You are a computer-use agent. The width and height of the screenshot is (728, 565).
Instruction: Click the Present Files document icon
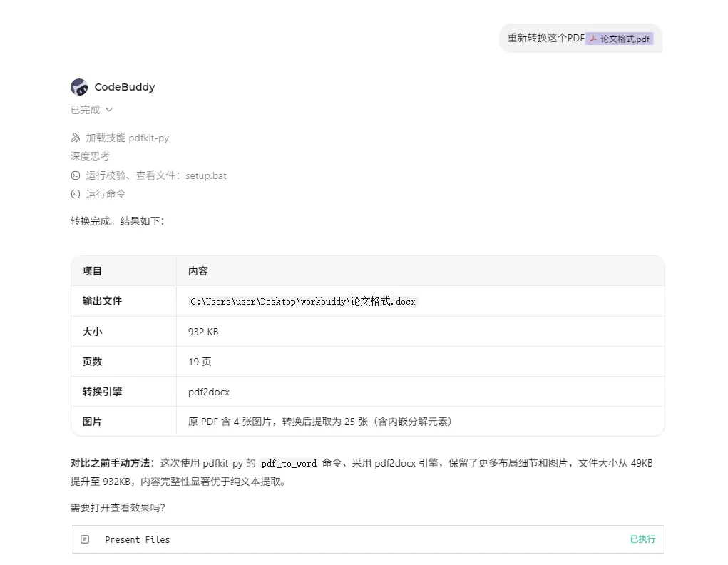click(x=85, y=539)
